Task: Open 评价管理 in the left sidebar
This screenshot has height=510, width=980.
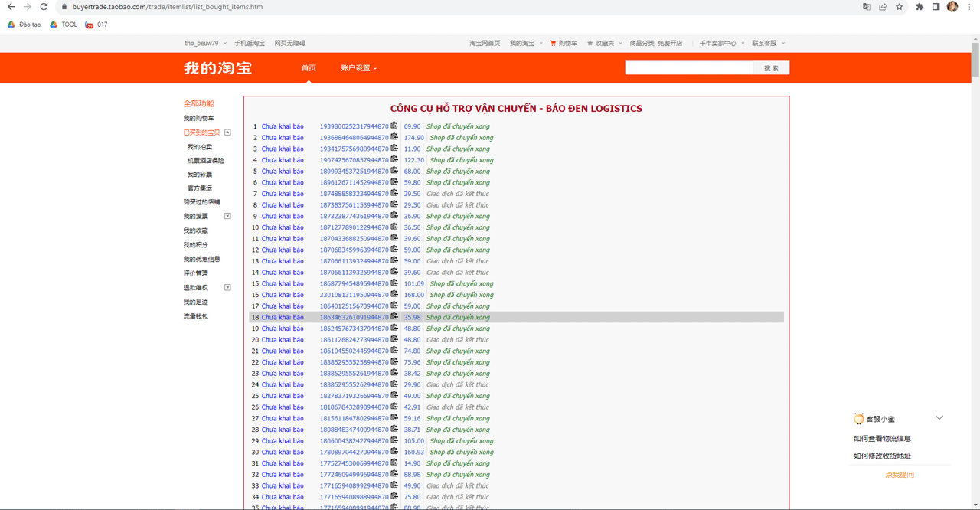Action: click(195, 273)
